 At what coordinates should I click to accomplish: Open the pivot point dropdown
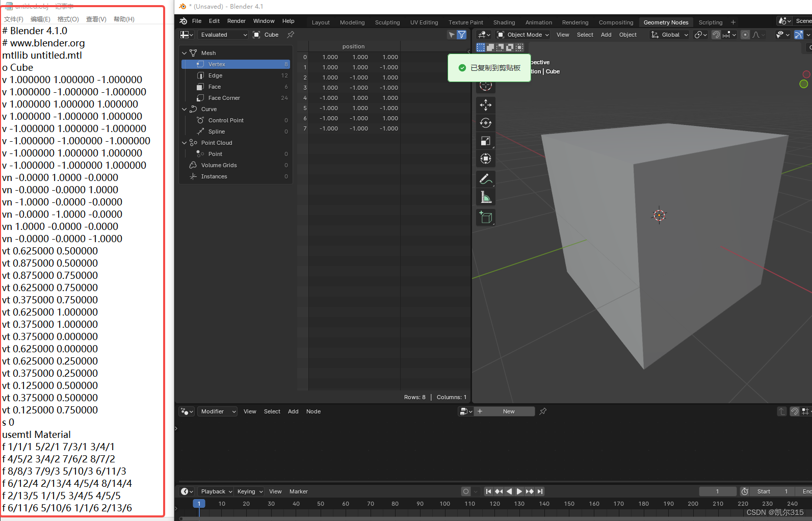coord(701,35)
